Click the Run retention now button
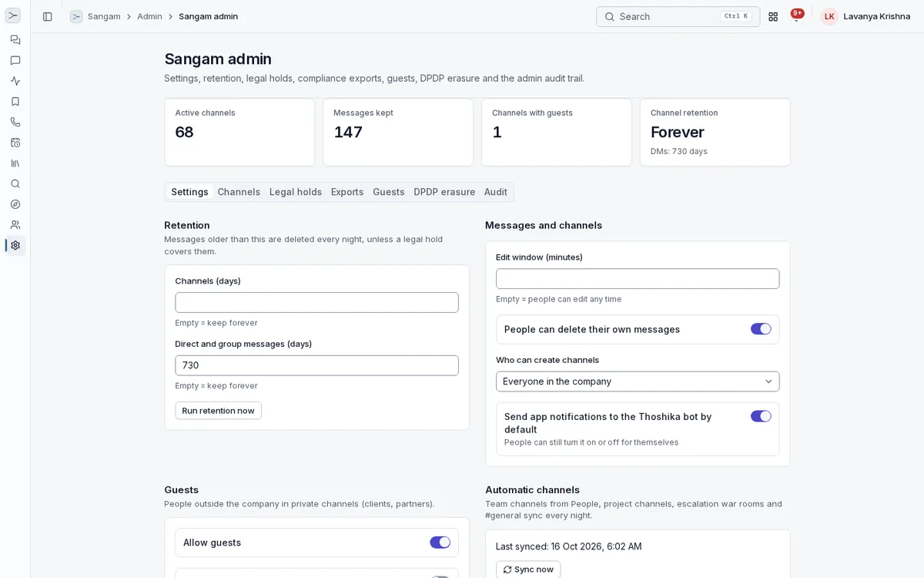924x578 pixels. click(x=218, y=411)
